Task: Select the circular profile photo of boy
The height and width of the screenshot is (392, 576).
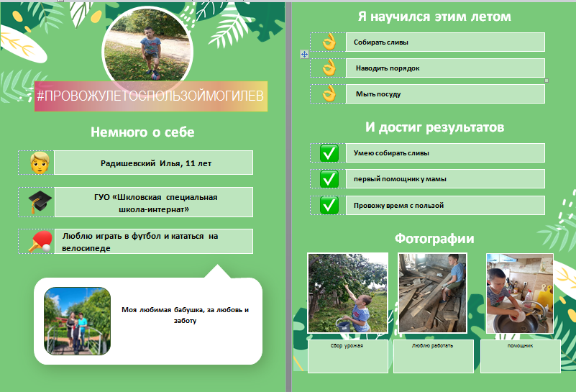Action: pyautogui.click(x=147, y=45)
